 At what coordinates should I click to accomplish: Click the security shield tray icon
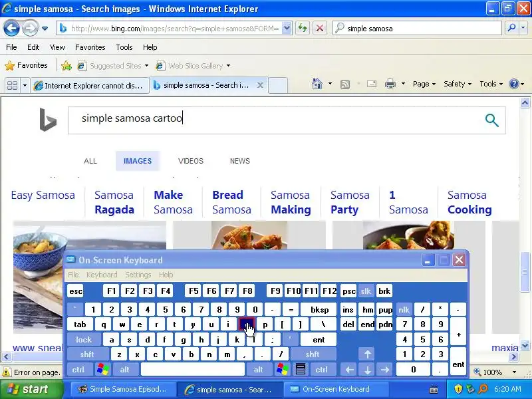point(458,389)
